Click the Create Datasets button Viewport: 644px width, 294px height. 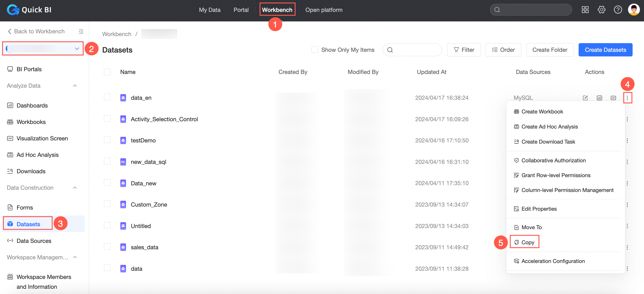605,50
